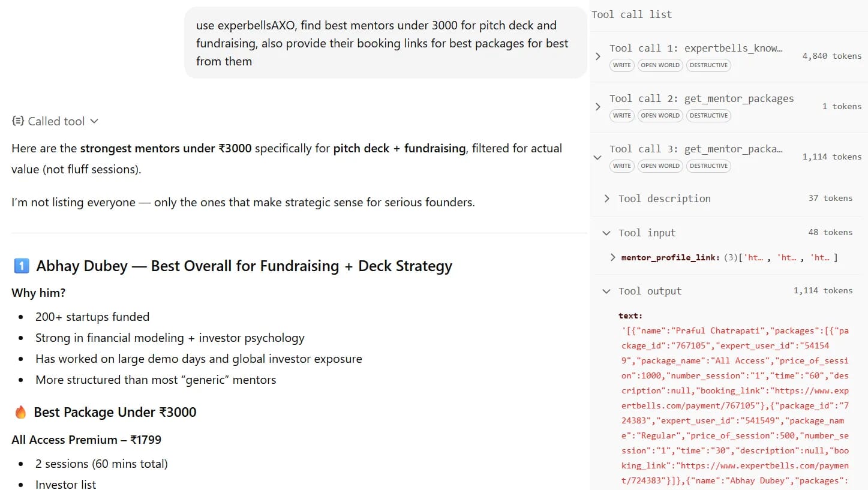Click DESTRUCTIVE badge under Tool call 2
The width and height of the screenshot is (868, 490).
tap(709, 115)
